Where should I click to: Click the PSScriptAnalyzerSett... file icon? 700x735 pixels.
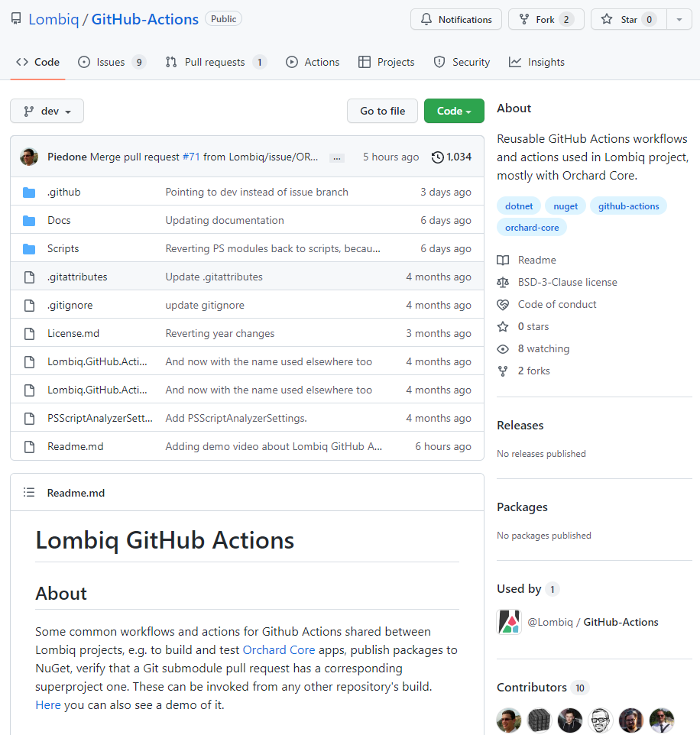[x=29, y=418]
